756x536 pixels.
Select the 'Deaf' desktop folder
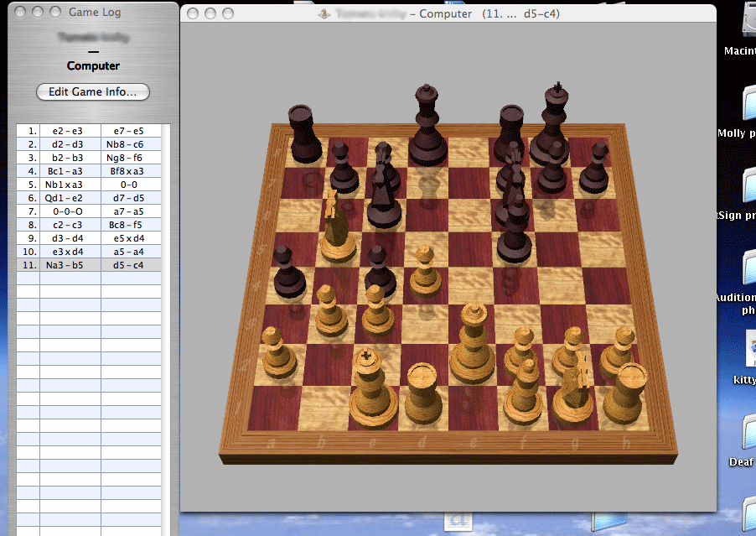748,431
